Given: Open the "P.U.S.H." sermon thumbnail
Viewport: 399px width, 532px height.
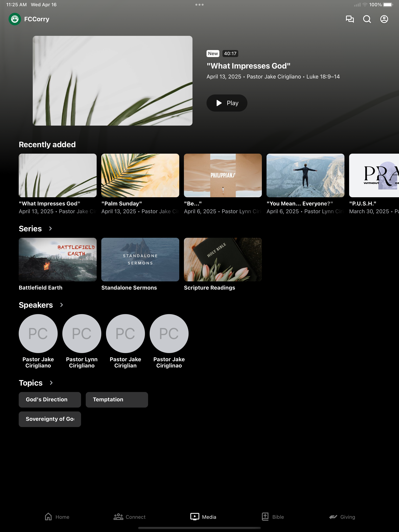Looking at the screenshot, I should pos(374,175).
